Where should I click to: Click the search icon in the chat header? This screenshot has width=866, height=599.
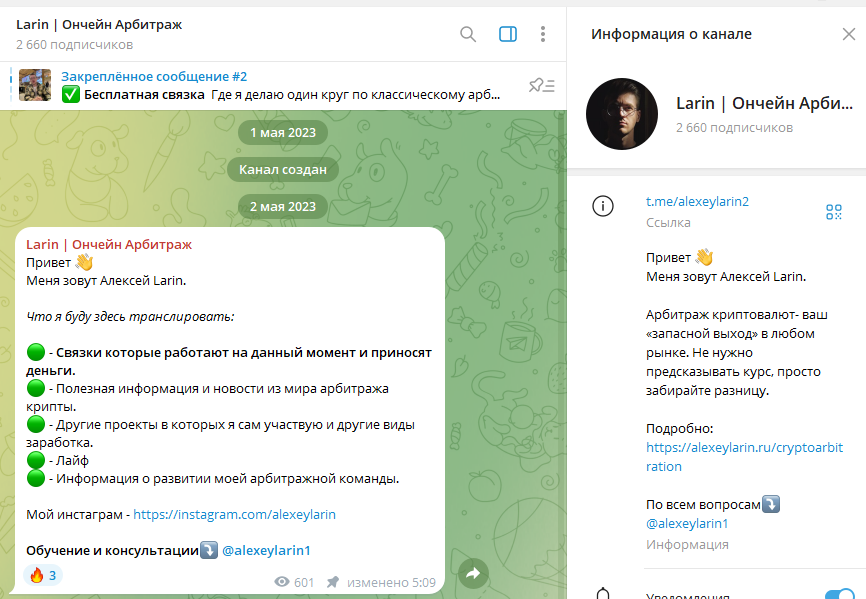[x=467, y=33]
